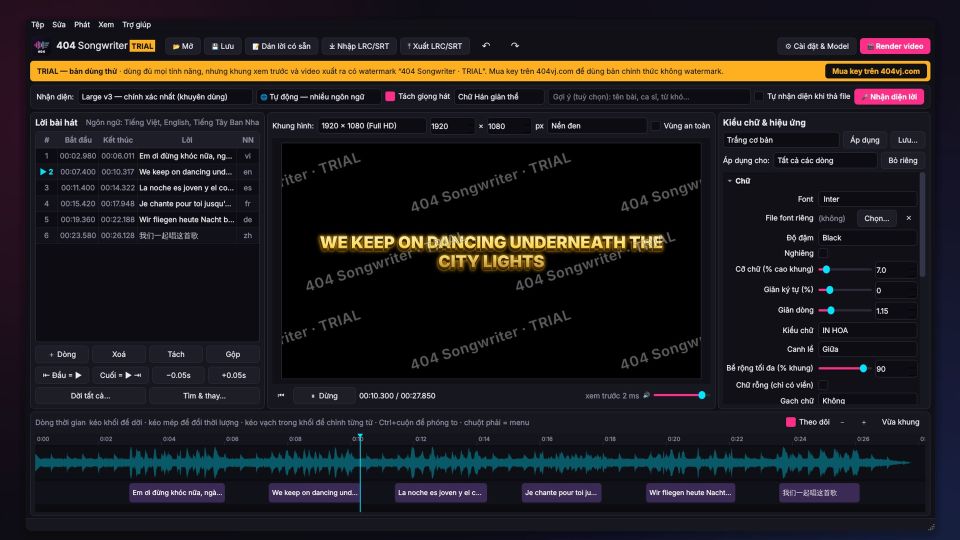Open the Trắng cơ bản style preset dropdown
The width and height of the screenshot is (960, 540).
point(781,140)
